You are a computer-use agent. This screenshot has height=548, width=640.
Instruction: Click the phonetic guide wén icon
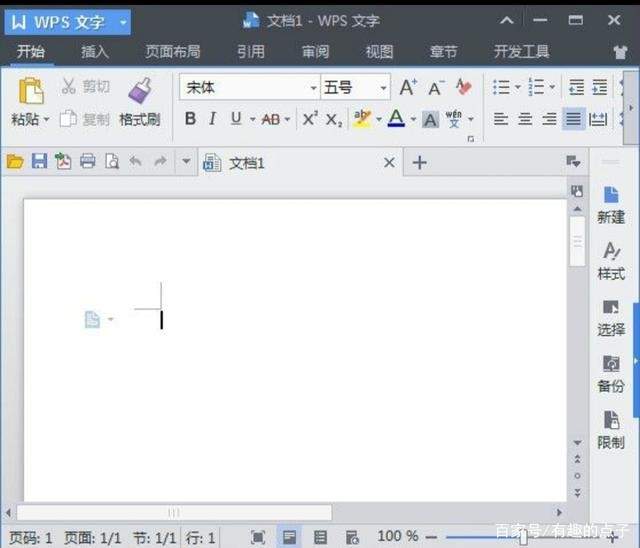453,119
